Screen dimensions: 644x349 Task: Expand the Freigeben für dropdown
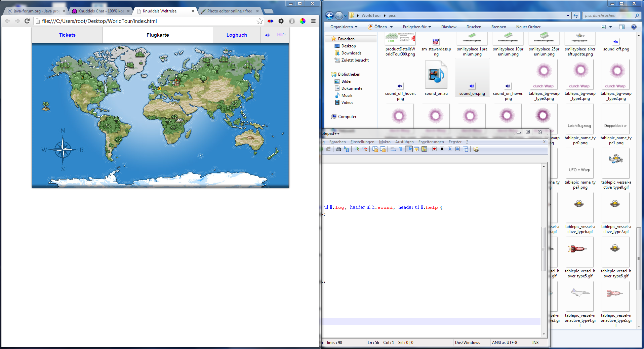[x=417, y=27]
